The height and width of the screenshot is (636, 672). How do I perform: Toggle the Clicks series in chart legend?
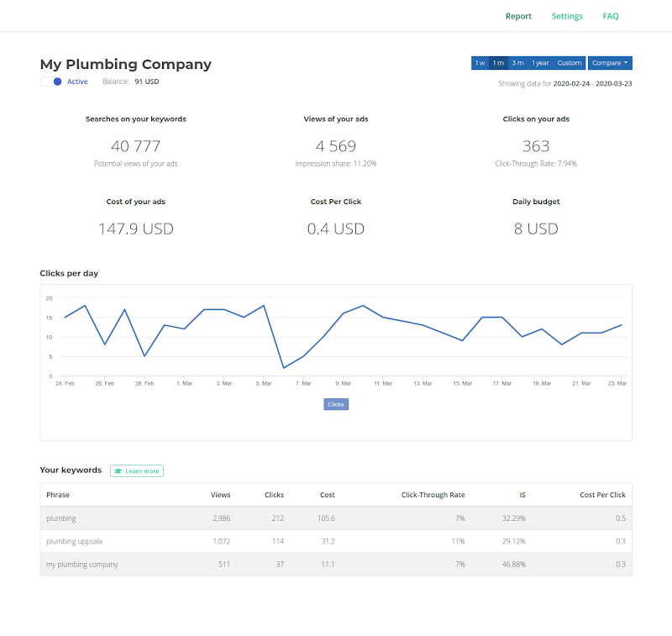[x=336, y=404]
